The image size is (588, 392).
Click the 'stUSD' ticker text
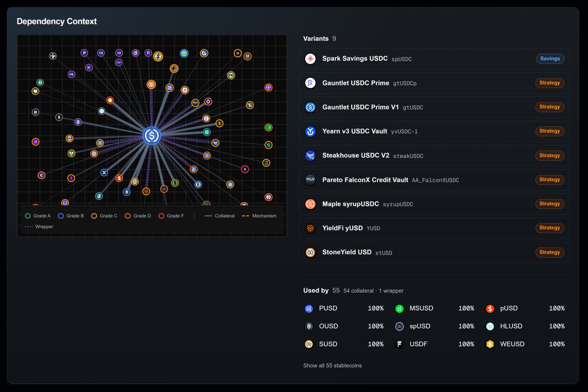click(384, 253)
